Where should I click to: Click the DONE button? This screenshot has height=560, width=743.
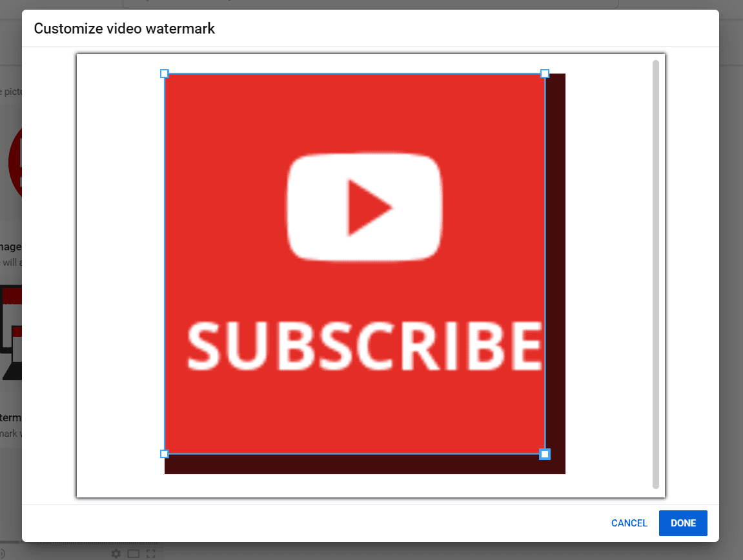pyautogui.click(x=683, y=523)
